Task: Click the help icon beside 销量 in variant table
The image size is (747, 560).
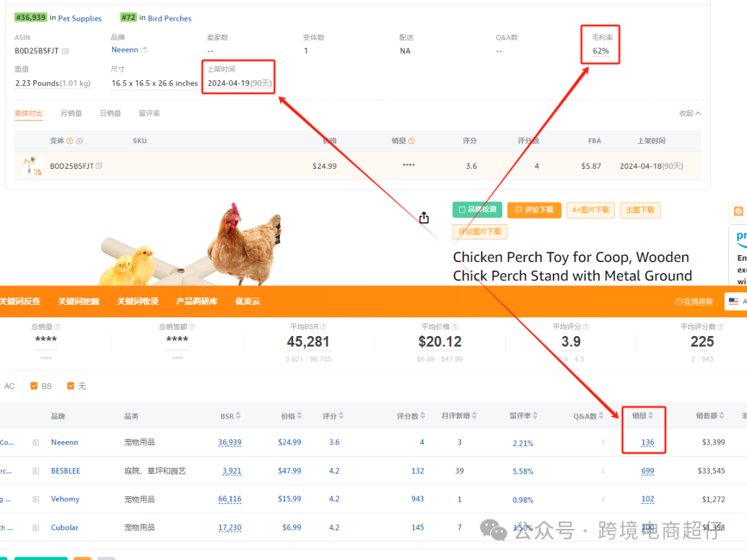Action: point(412,141)
